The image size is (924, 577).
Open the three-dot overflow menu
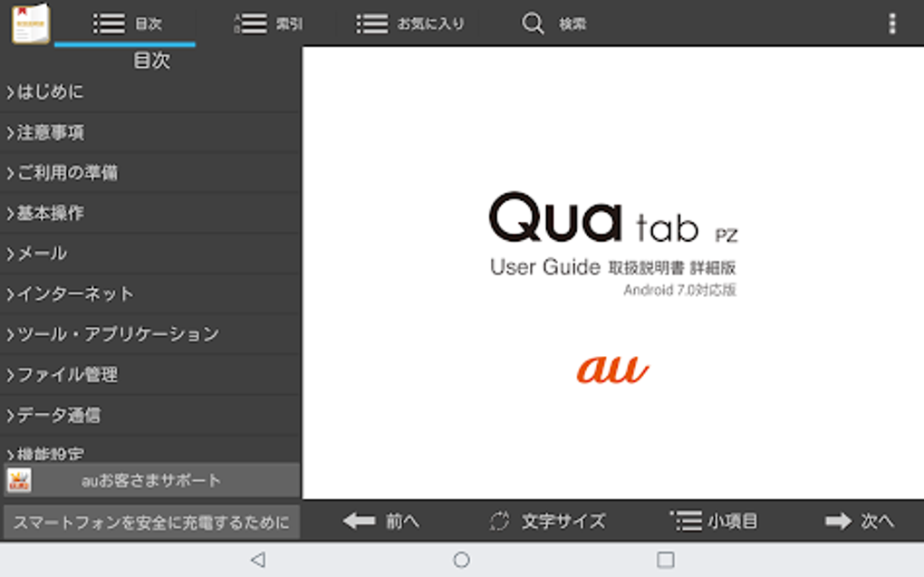[892, 24]
